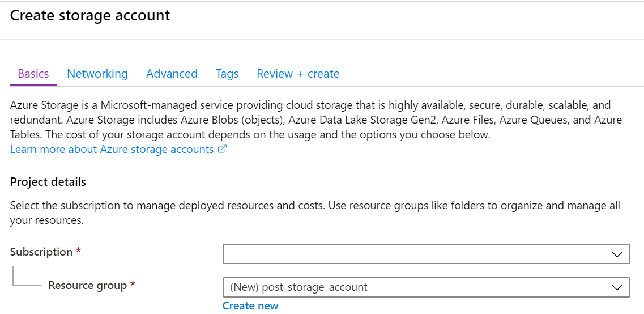Switch to the Basics tab

(33, 74)
